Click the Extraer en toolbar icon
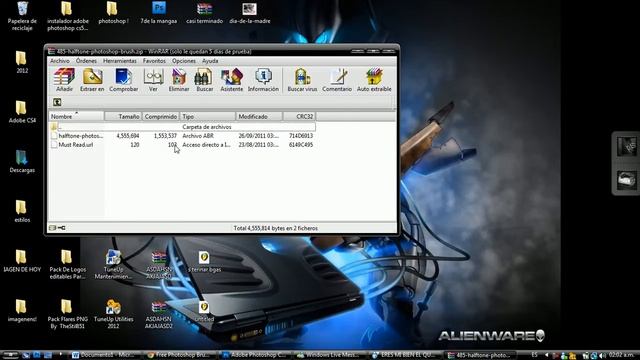Viewport: 640px width, 360px height. tap(92, 80)
